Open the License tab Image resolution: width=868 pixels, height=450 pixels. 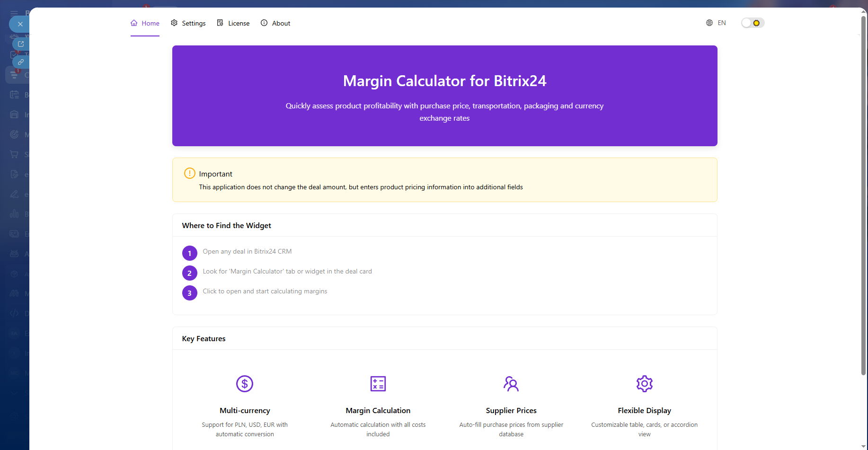point(233,23)
